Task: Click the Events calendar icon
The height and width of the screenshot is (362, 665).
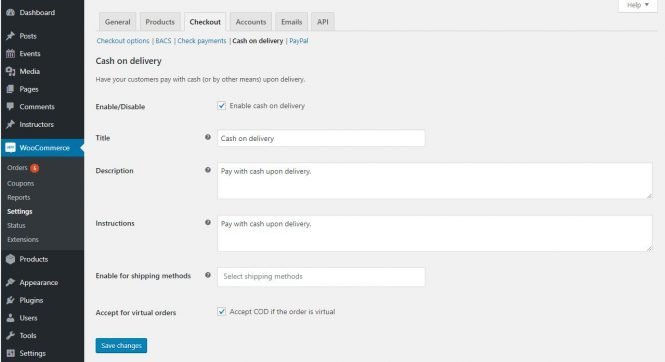Action: click(x=10, y=54)
